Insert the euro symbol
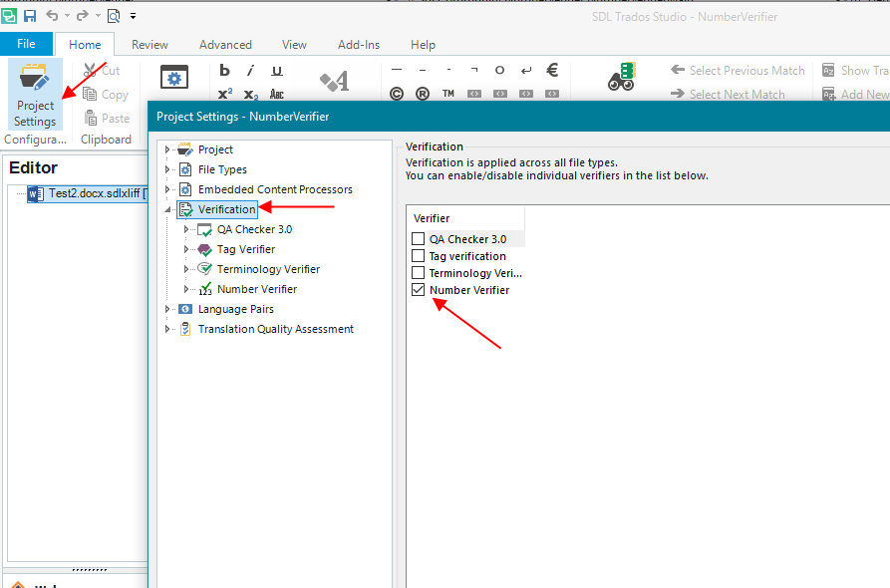 coord(552,70)
